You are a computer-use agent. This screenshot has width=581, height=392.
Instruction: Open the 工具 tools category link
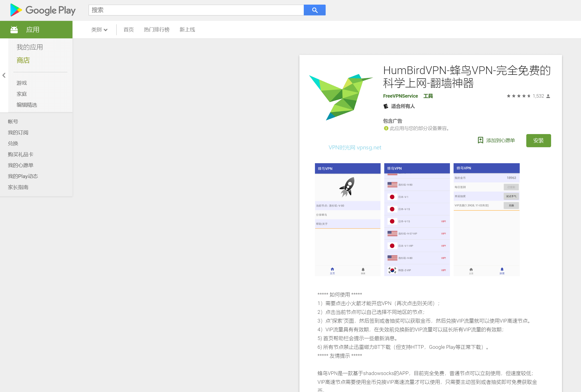[x=428, y=96]
